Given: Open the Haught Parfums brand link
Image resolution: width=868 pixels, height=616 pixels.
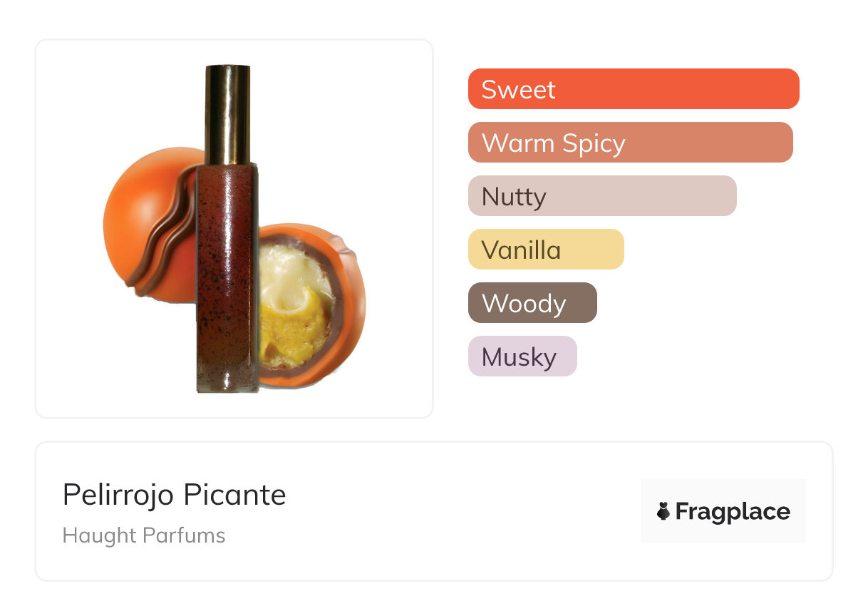Looking at the screenshot, I should pyautogui.click(x=144, y=535).
